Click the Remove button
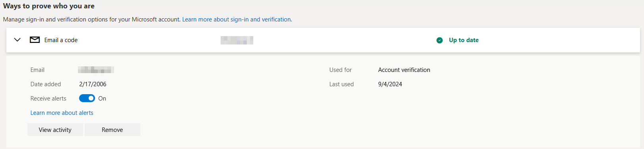This screenshot has height=149, width=644. point(113,130)
